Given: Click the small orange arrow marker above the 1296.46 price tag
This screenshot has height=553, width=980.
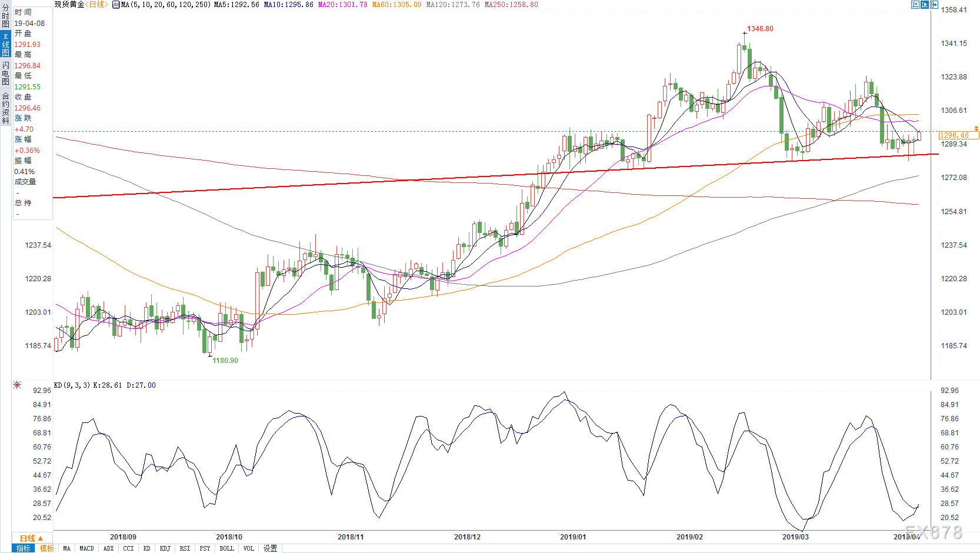Looking at the screenshot, I should click(976, 128).
